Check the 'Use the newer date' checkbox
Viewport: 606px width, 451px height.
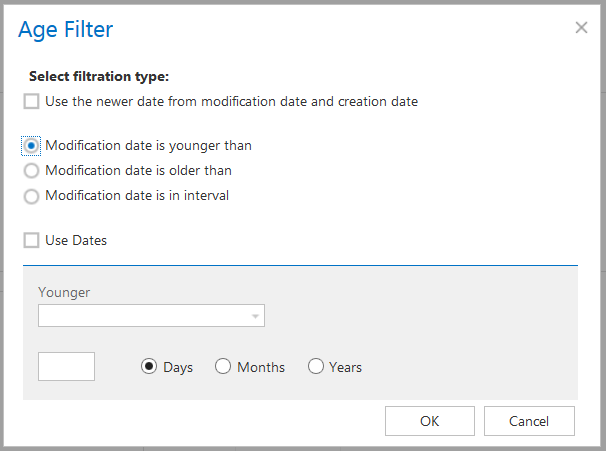tap(32, 101)
